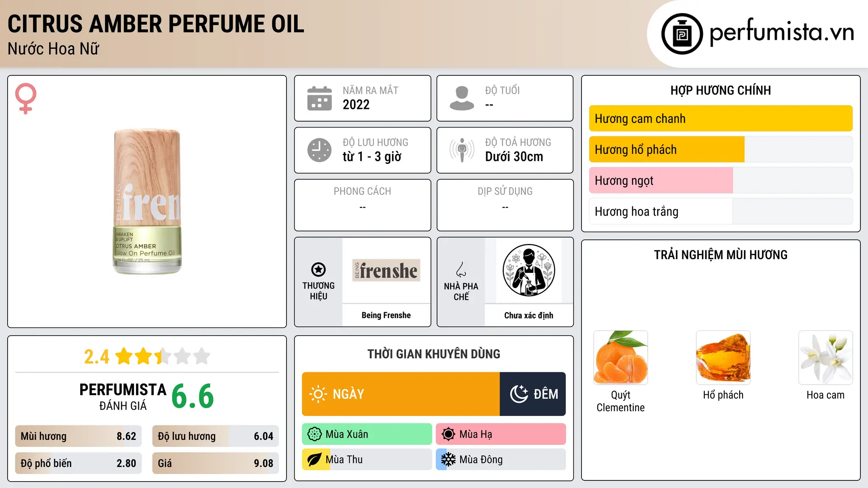868x488 pixels.
Task: Click the orange NGÀY daytime segment
Action: [401, 394]
